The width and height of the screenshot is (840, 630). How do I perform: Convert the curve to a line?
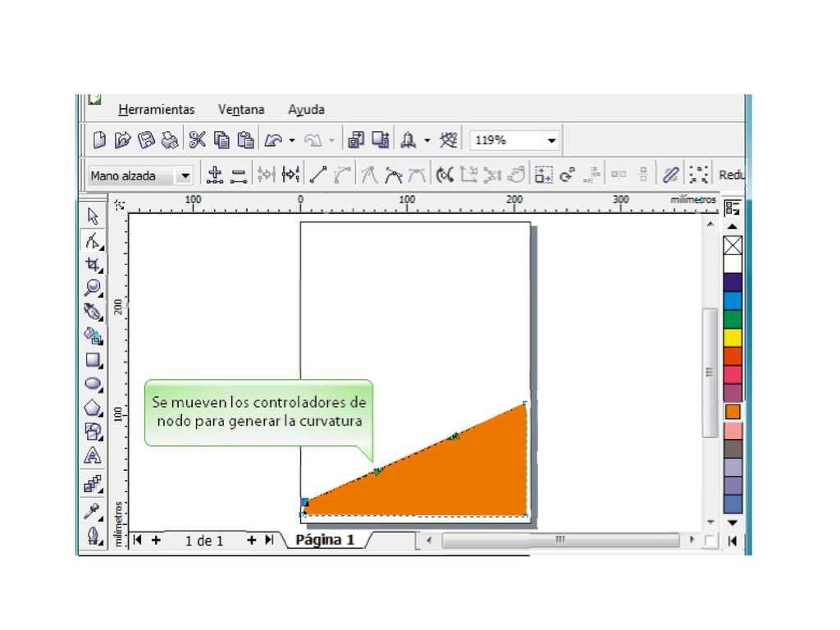tap(318, 175)
